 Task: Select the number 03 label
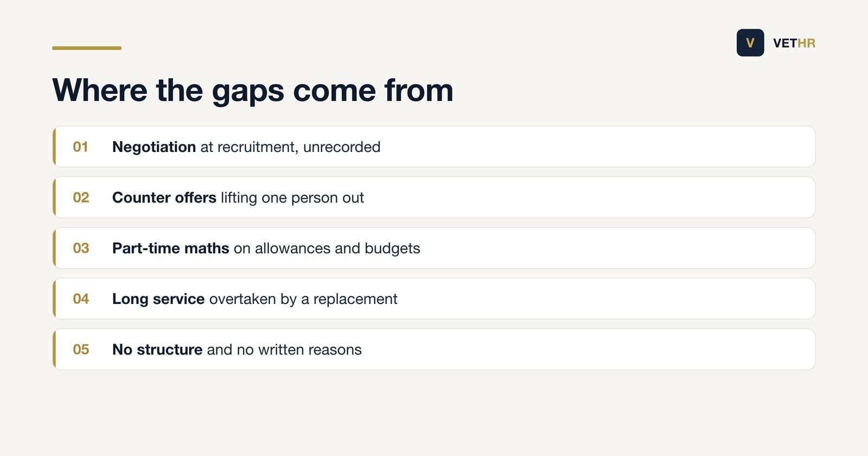tap(81, 248)
